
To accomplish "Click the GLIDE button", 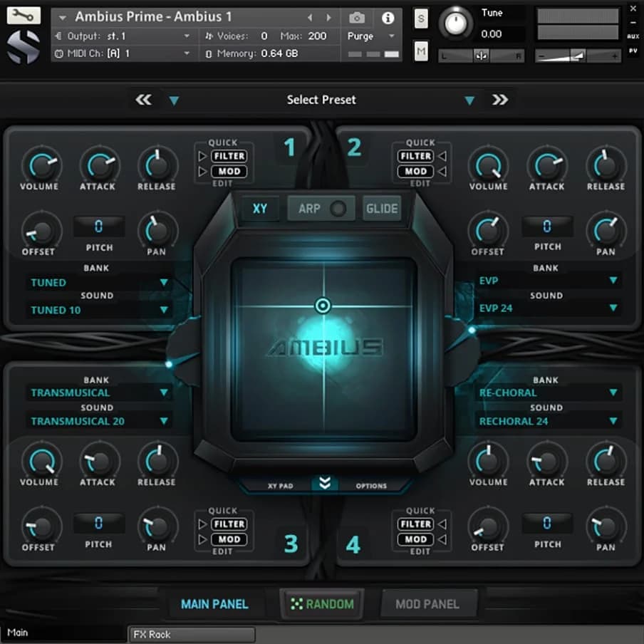I will [382, 209].
